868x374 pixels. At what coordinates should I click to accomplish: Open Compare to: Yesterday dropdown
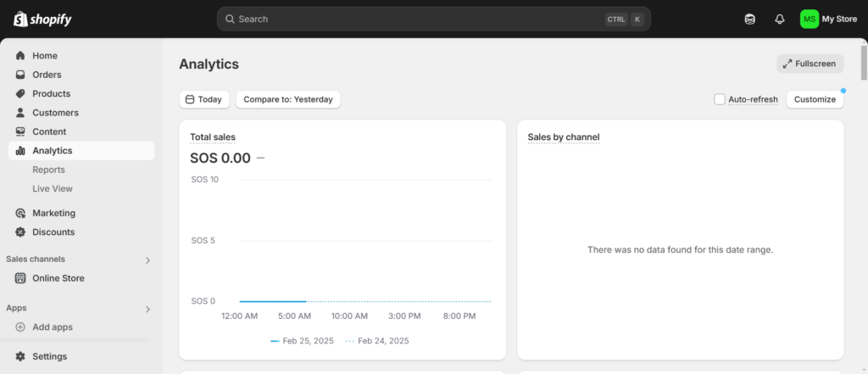click(288, 99)
